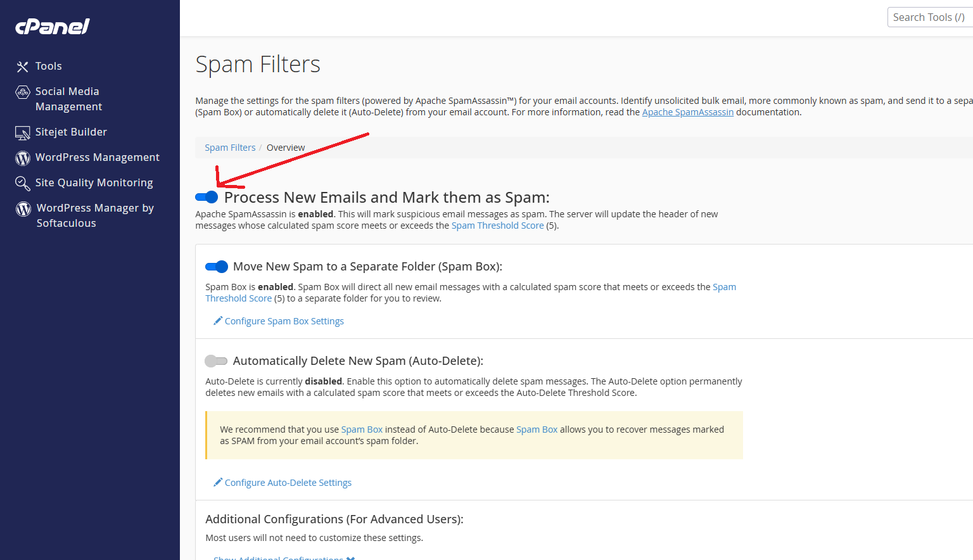This screenshot has width=973, height=560.
Task: Enable Automatically Delete New Spam toggle
Action: [x=216, y=361]
